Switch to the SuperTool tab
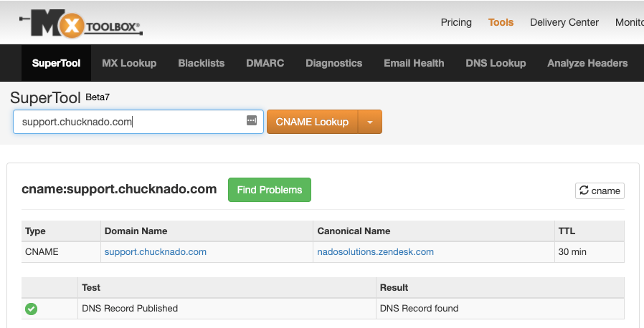 coord(56,63)
